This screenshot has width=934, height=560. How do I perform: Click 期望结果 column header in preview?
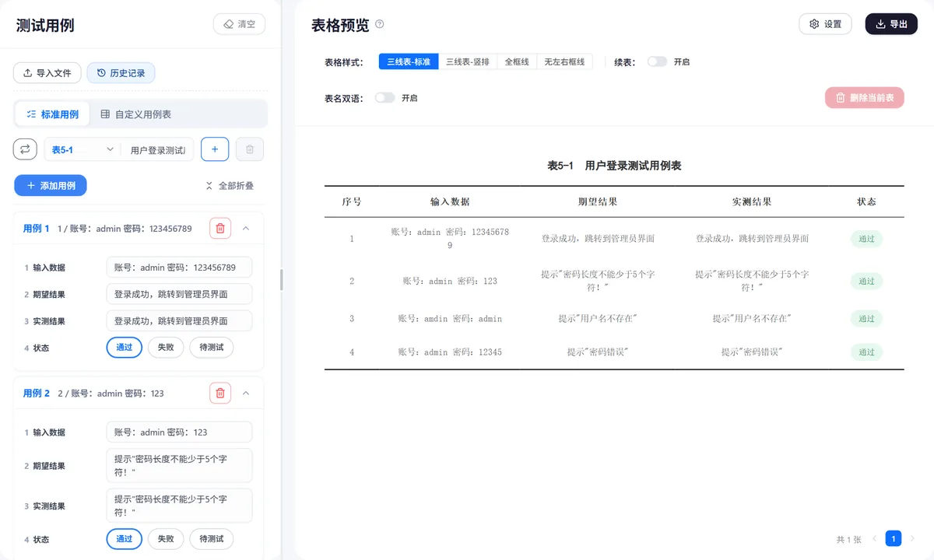[x=598, y=201]
